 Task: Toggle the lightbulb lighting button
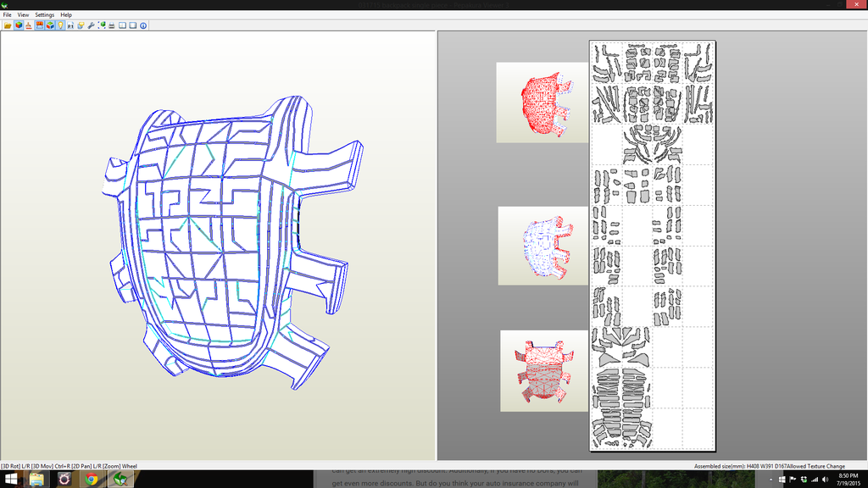[x=59, y=25]
